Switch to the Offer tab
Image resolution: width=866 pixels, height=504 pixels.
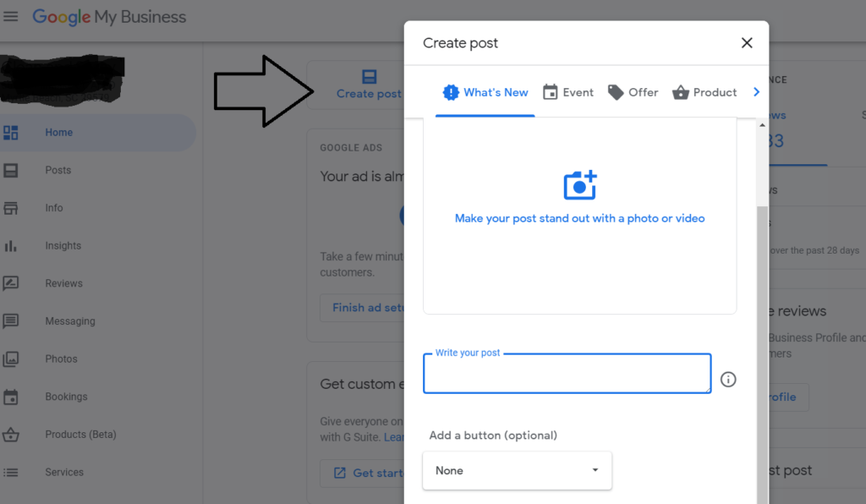click(633, 92)
